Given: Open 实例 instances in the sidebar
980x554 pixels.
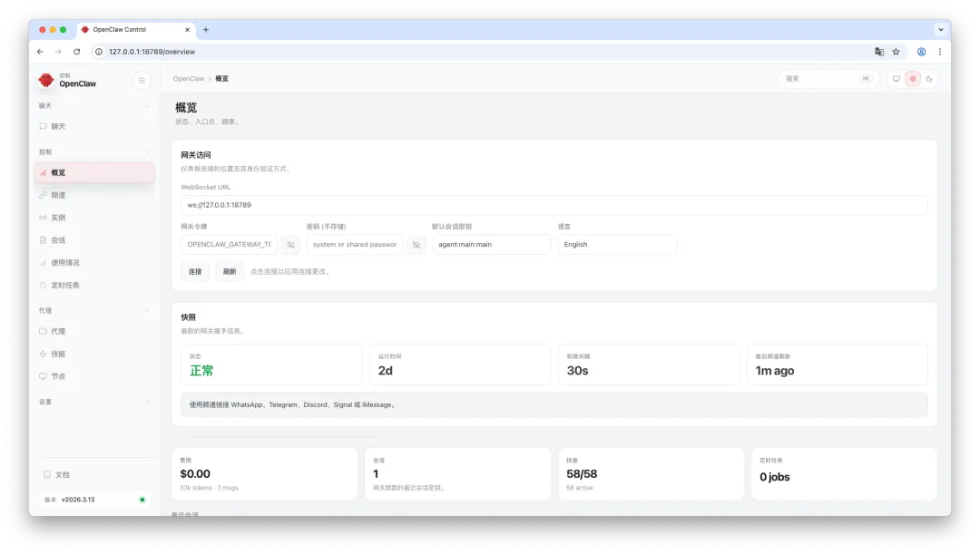Looking at the screenshot, I should tap(93, 218).
